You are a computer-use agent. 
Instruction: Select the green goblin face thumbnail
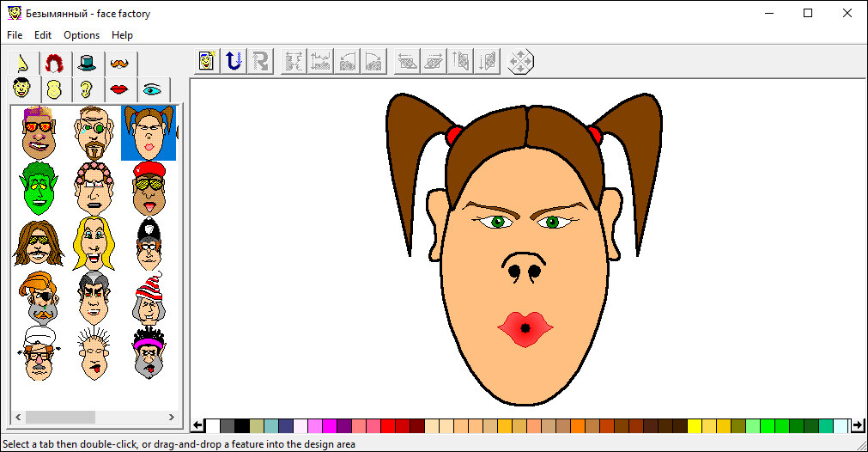tap(39, 188)
